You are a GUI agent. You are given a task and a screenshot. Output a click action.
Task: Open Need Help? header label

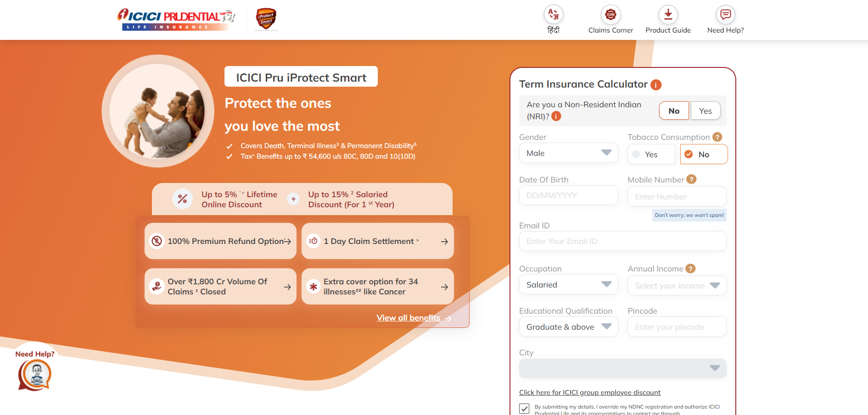click(725, 30)
